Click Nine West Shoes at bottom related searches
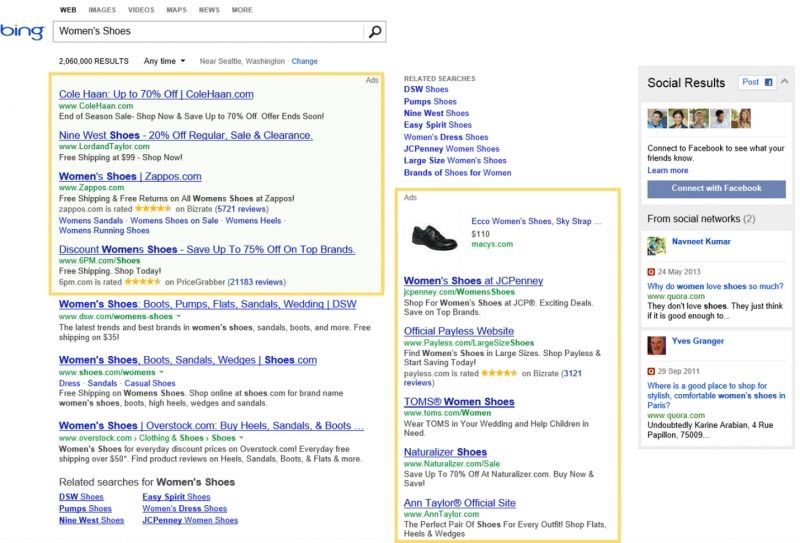This screenshot has height=543, width=800. pos(91,521)
